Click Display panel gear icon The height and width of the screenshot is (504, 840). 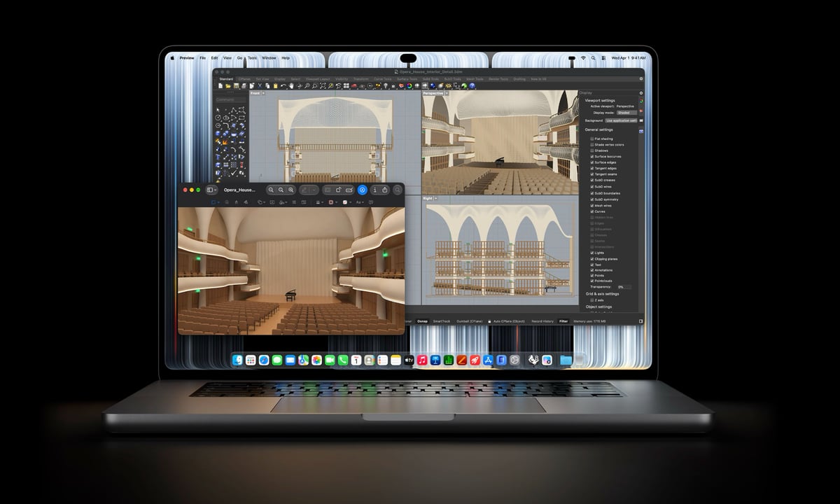[640, 93]
